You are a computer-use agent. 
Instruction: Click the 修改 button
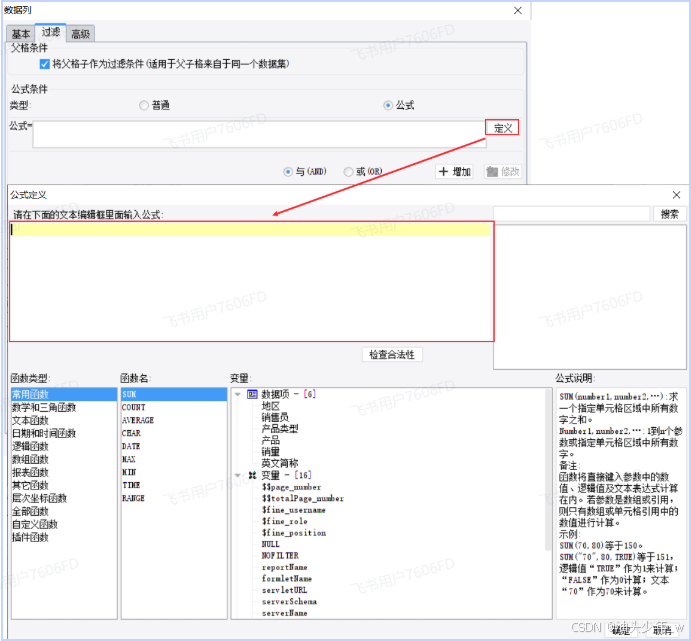(503, 171)
